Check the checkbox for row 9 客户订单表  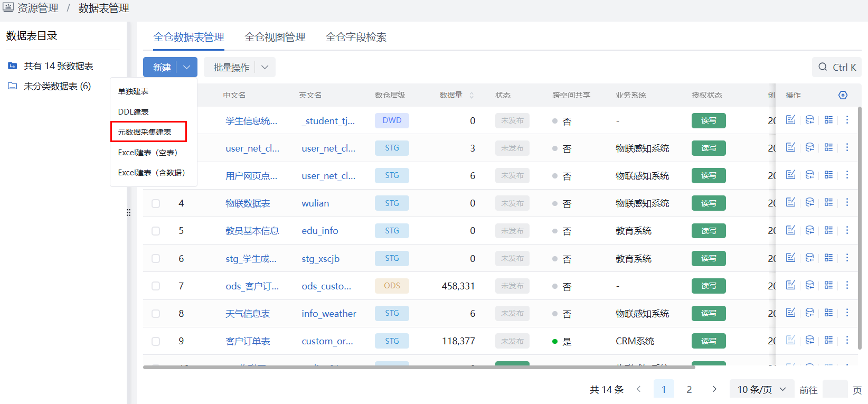tap(156, 341)
